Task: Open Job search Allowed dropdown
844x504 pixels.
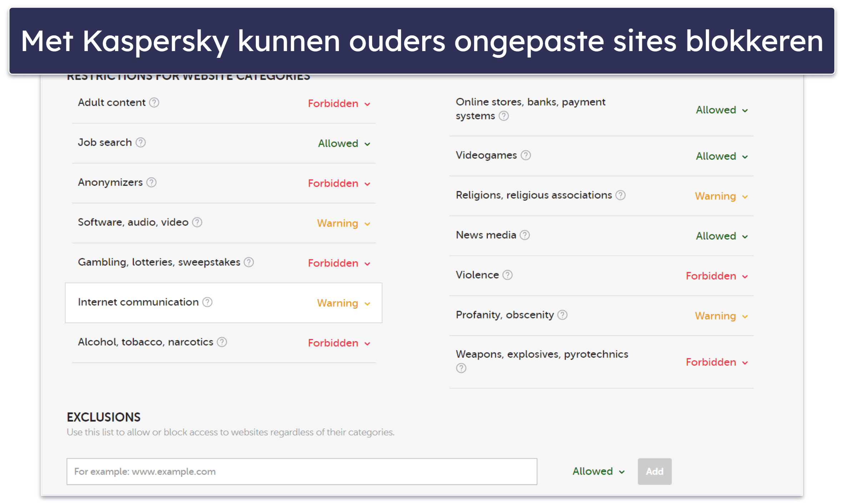Action: pos(344,144)
